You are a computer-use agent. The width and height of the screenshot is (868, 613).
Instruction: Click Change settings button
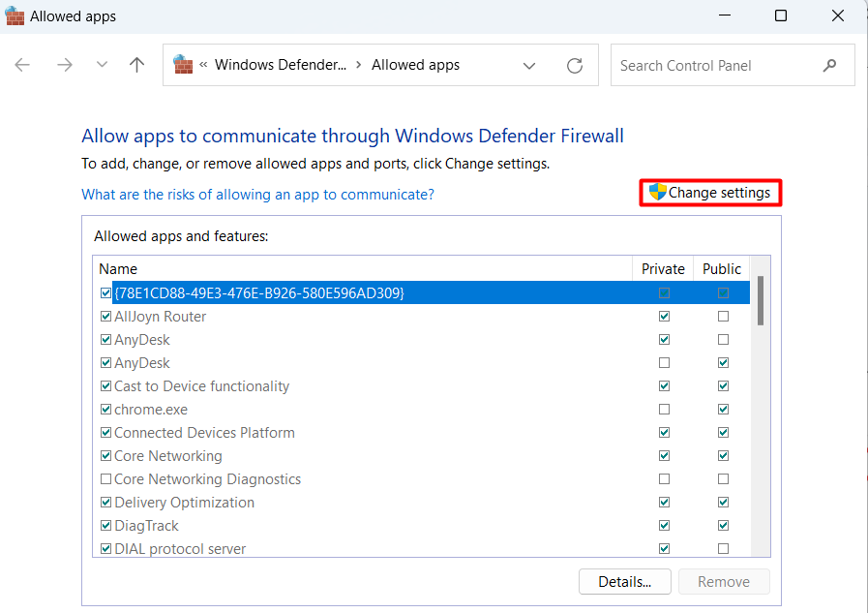pyautogui.click(x=710, y=193)
